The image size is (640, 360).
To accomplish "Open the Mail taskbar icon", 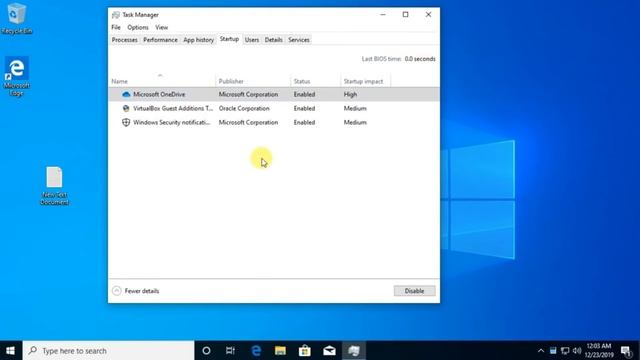I will 329,351.
